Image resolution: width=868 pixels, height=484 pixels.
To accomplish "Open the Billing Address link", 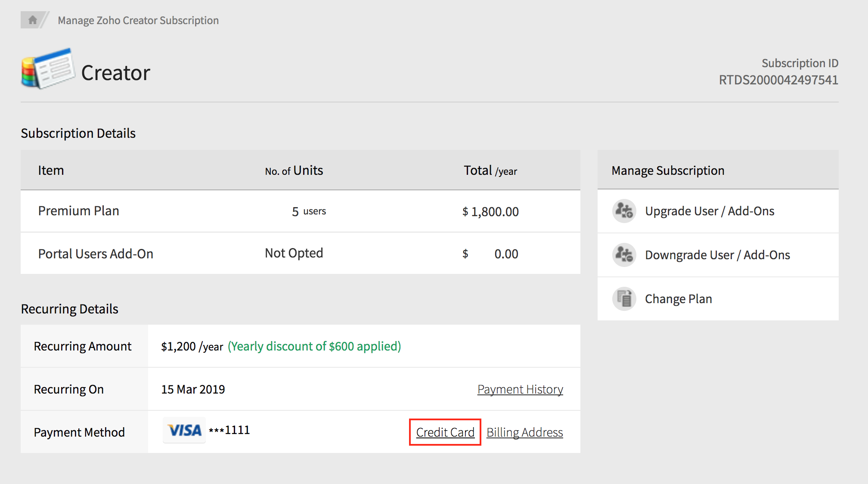I will (x=525, y=432).
